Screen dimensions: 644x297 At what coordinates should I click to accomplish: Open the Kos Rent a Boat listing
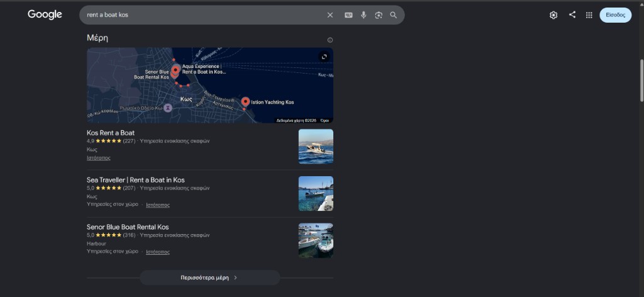pyautogui.click(x=111, y=133)
